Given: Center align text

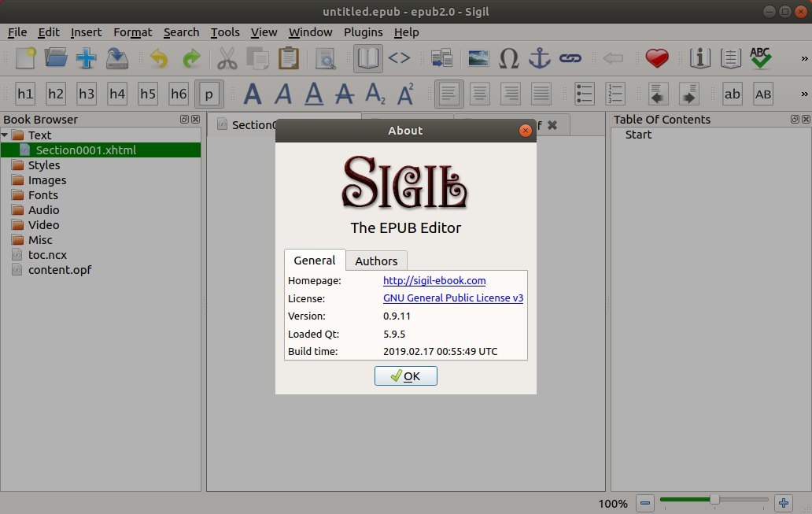Looking at the screenshot, I should 480,94.
